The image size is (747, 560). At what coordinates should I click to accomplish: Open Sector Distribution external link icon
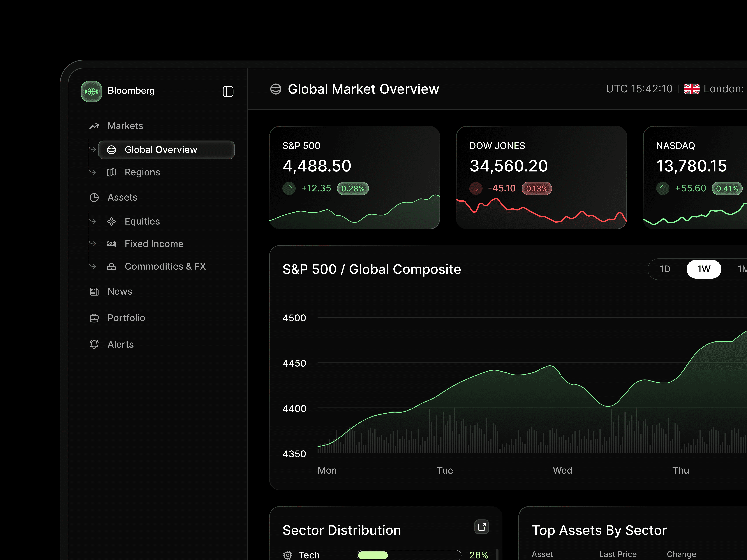click(482, 527)
